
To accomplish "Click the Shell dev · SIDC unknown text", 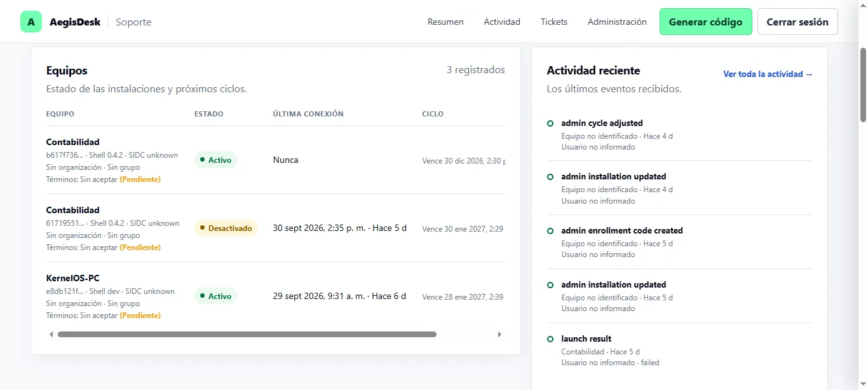I will (132, 291).
